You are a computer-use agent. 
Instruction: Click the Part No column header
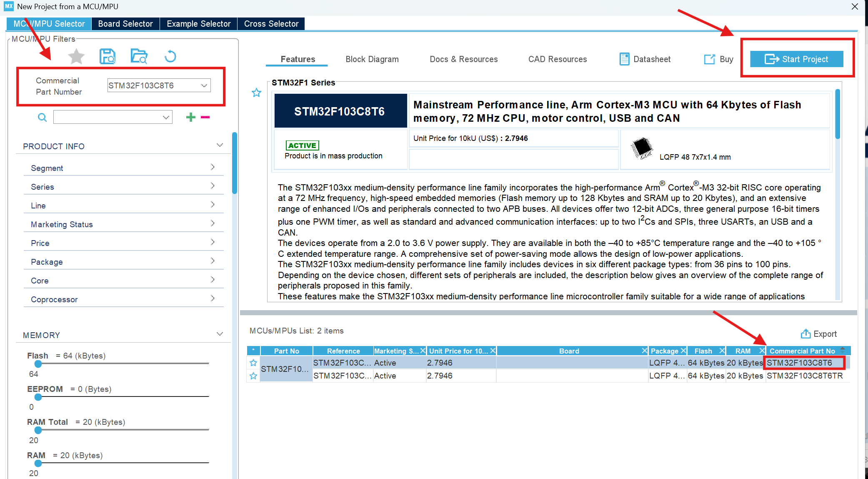coord(286,351)
